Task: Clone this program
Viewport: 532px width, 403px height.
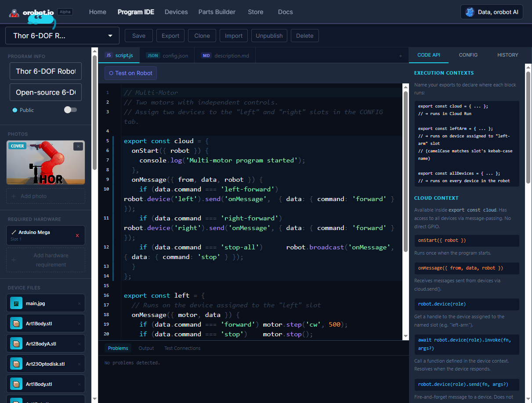Action: coord(202,36)
